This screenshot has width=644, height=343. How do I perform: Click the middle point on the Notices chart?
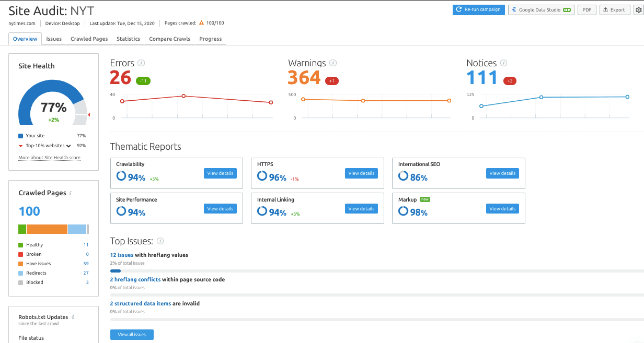coord(541,97)
